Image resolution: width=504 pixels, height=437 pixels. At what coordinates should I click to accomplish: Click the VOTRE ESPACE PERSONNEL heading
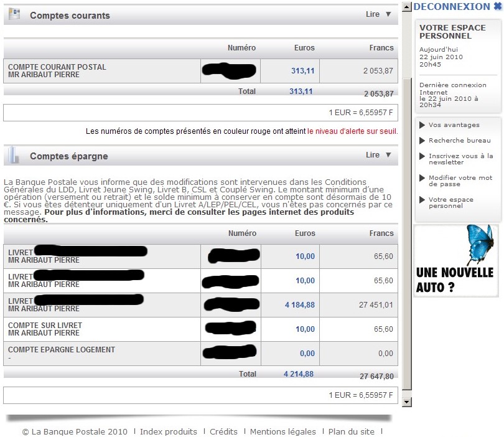tap(452, 32)
